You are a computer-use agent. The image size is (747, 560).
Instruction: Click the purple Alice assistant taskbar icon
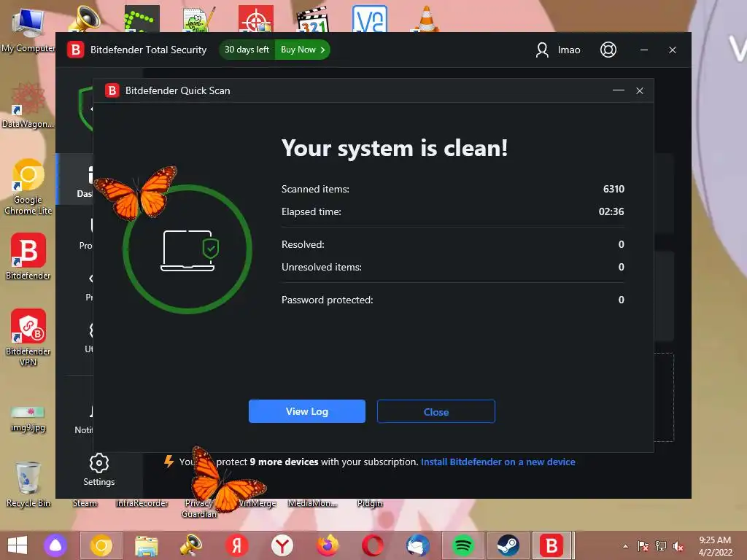(55, 545)
